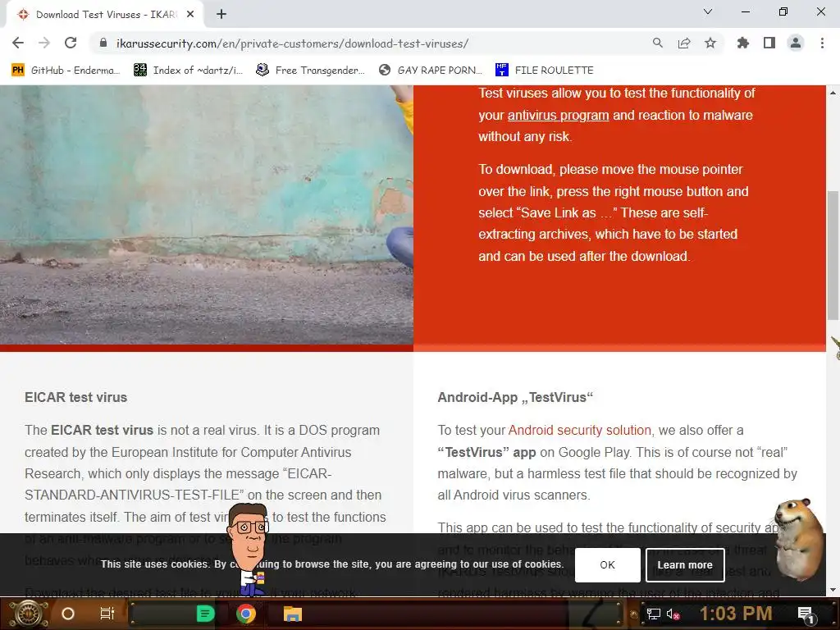Click the page's vertical scrollbar thumb
Screen dimensions: 840x630
(833, 254)
